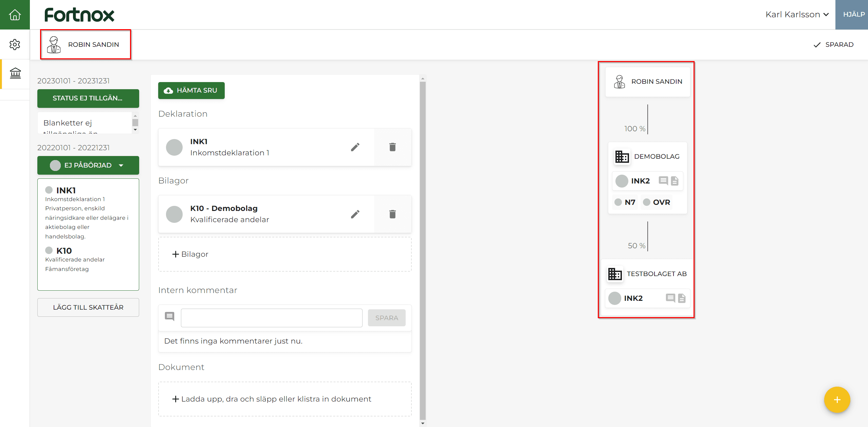Toggle status circle of Demobolag INK2

(x=622, y=181)
